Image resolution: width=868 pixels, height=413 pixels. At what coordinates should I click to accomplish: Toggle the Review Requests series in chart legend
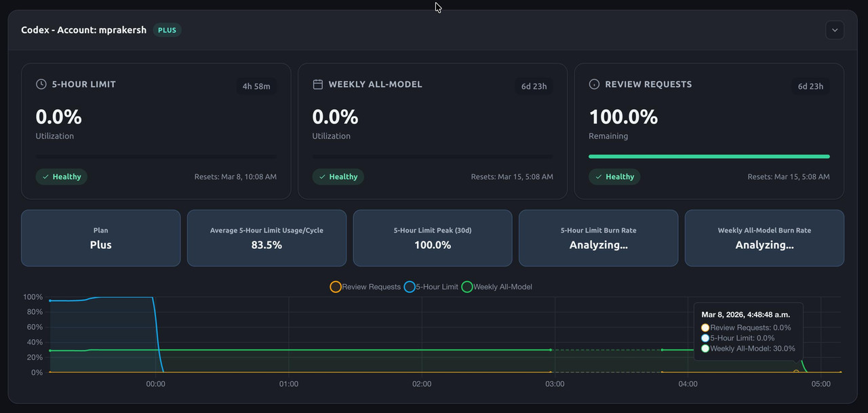pyautogui.click(x=366, y=287)
